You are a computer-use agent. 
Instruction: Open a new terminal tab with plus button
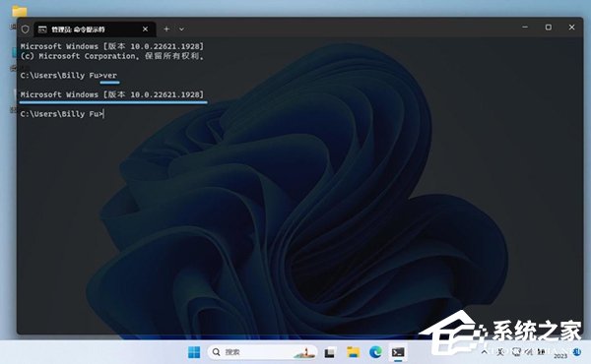point(166,29)
